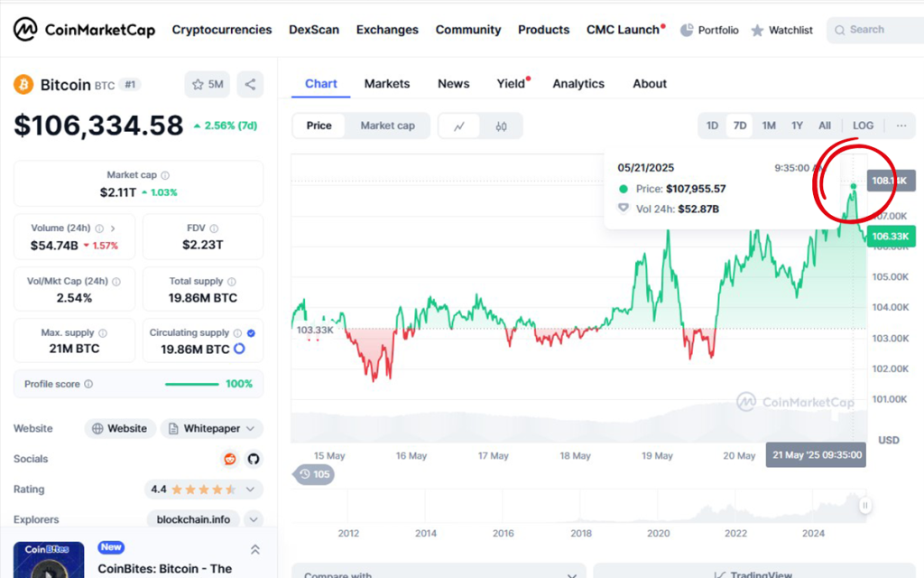Screen dimensions: 924x578
Task: Open Portfolio pie chart icon
Action: point(687,30)
